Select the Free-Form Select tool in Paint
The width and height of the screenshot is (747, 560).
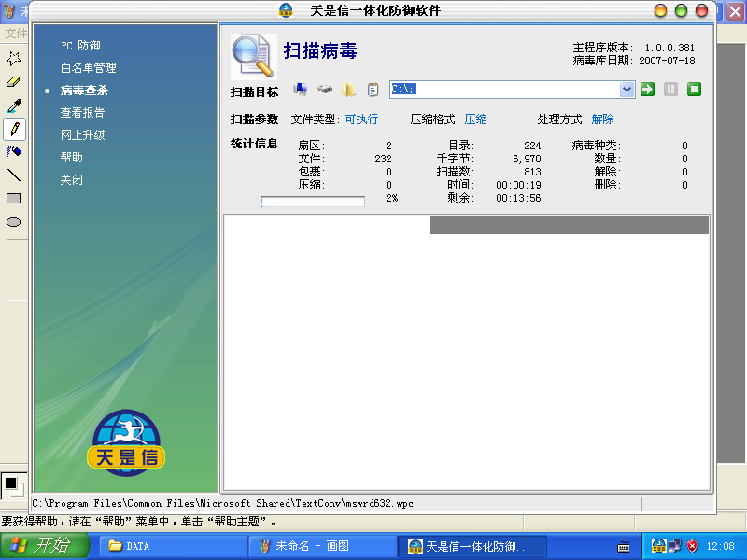click(x=14, y=59)
